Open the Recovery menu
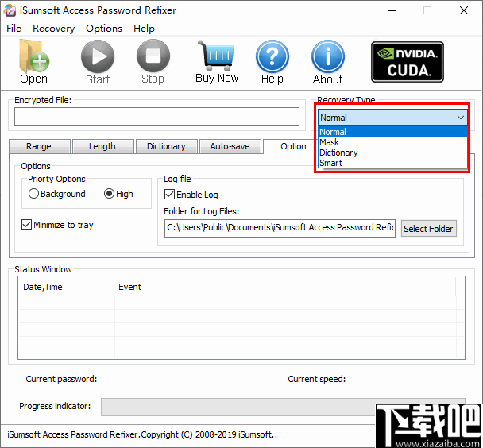Viewport: 483px width, 448px height. tap(53, 29)
